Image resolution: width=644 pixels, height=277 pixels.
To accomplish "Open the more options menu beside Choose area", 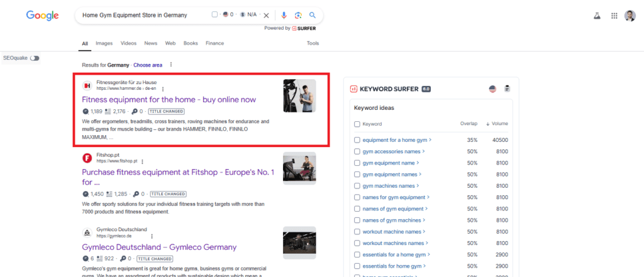I will pyautogui.click(x=171, y=65).
